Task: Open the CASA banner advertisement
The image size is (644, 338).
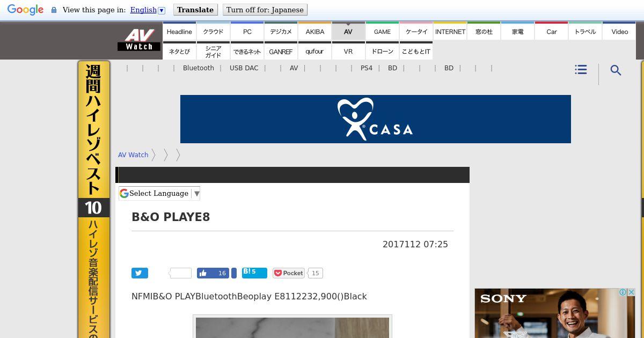Action: coord(376,119)
